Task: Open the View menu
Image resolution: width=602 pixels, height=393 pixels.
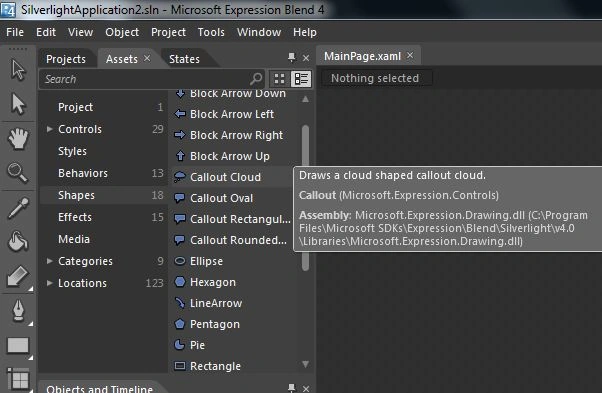Action: click(x=81, y=32)
